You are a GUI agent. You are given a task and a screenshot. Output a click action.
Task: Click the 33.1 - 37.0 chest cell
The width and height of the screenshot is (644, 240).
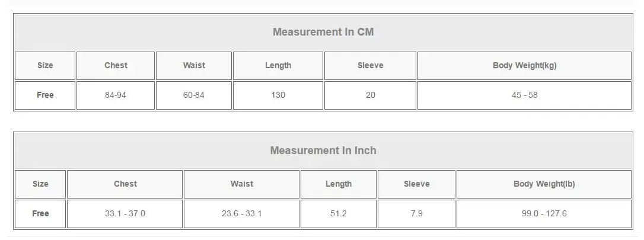coord(125,213)
